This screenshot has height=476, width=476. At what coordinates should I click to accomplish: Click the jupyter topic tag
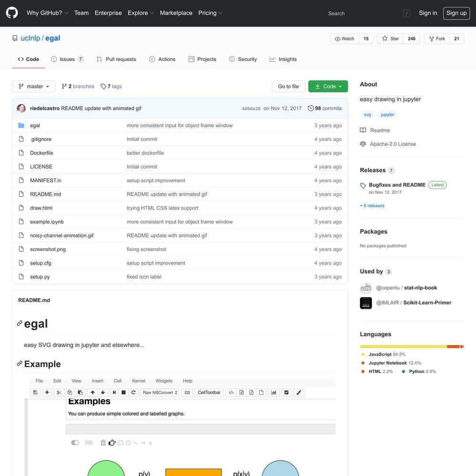tap(387, 115)
